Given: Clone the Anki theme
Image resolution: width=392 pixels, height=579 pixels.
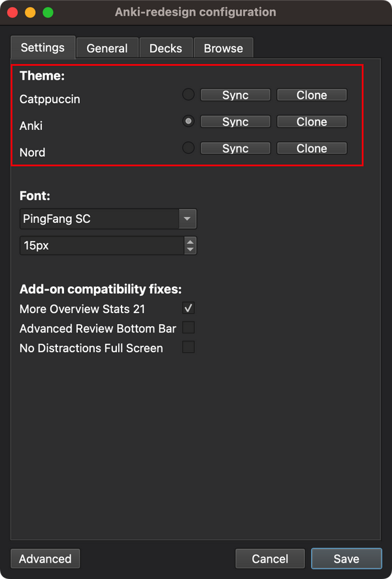Looking at the screenshot, I should coord(312,122).
